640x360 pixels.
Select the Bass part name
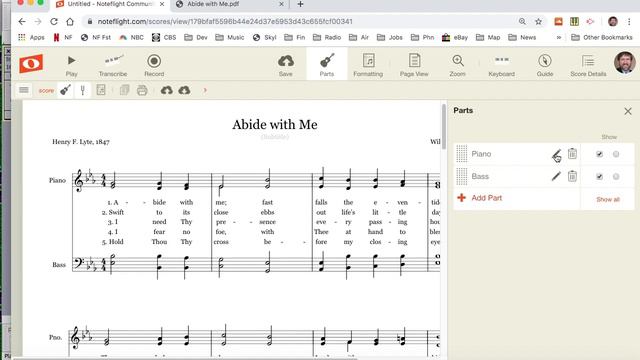pos(480,176)
